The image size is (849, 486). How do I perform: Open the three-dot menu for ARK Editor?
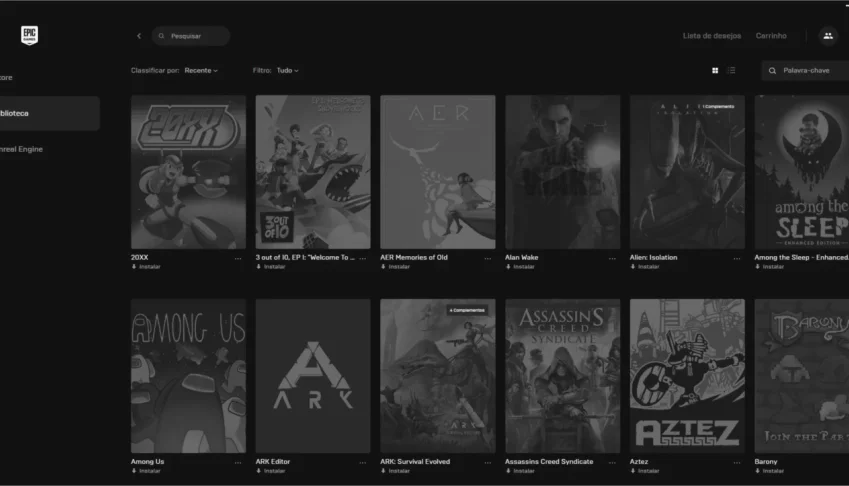[x=363, y=463]
